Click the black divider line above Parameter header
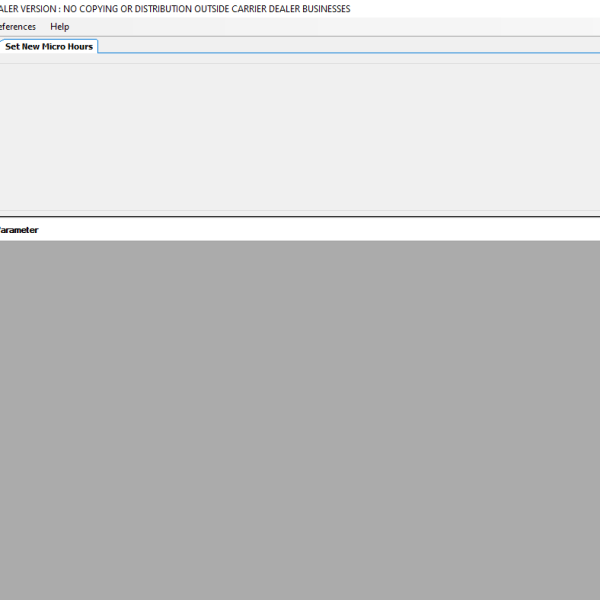Viewport: 600px width, 600px height. click(x=300, y=217)
